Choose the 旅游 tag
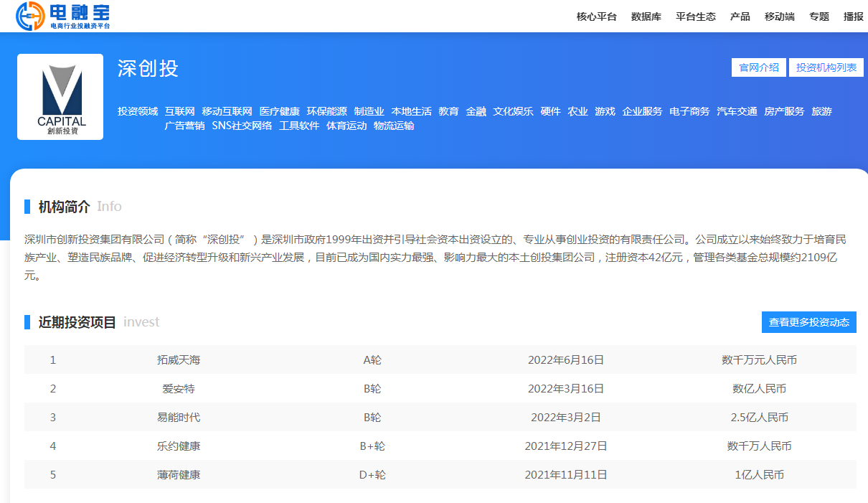Viewport: 868px width, 503px height. 822,111
